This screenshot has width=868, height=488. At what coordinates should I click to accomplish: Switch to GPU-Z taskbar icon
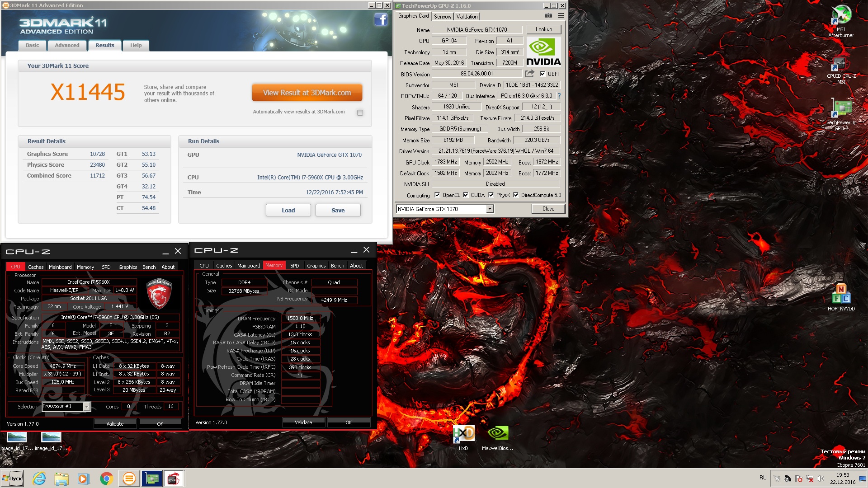[152, 479]
